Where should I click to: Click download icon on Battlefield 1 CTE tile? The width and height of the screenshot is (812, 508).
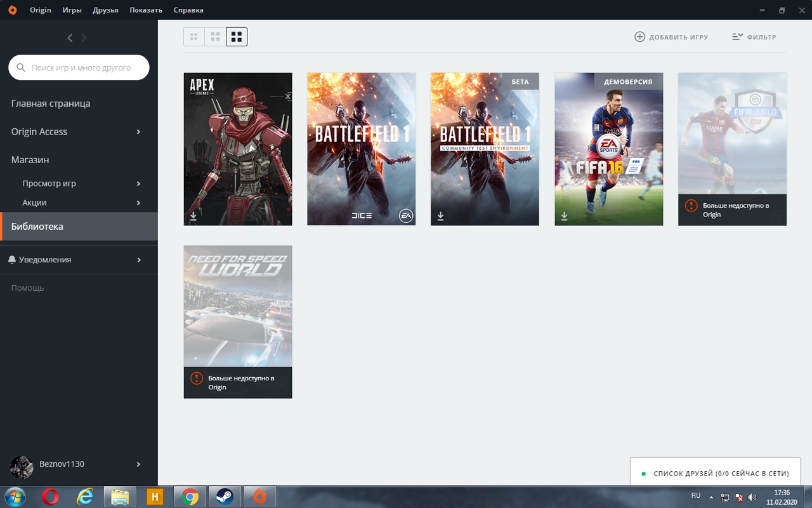coord(440,217)
